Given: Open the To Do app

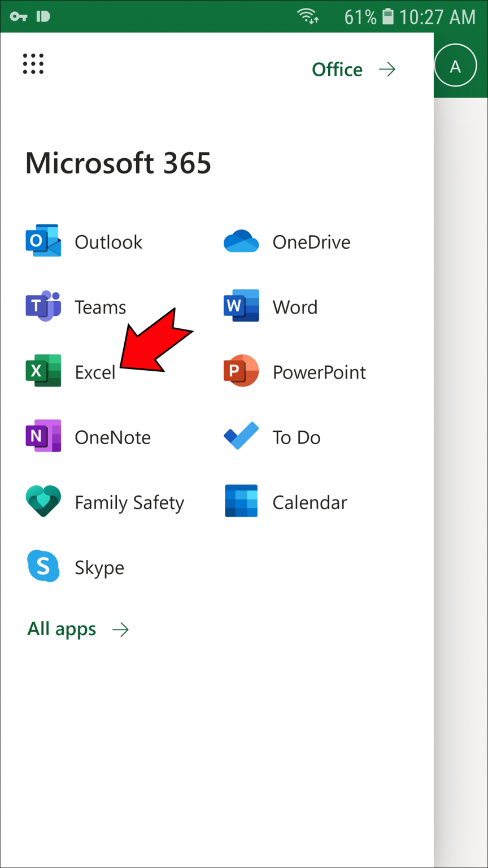Looking at the screenshot, I should pos(241,436).
